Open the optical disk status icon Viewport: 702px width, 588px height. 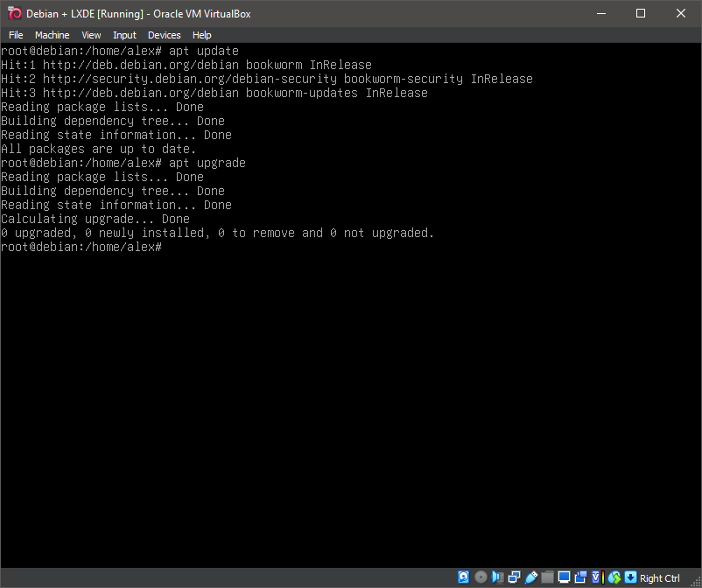[481, 577]
